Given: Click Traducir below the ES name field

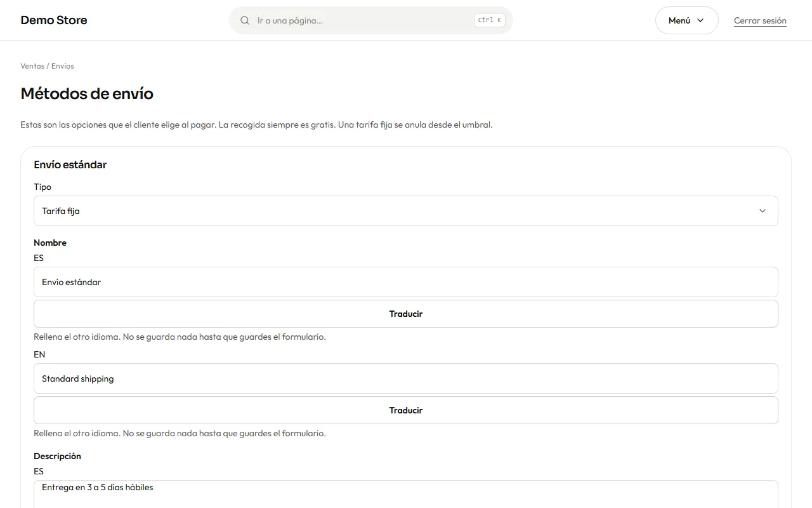Looking at the screenshot, I should click(x=406, y=314).
